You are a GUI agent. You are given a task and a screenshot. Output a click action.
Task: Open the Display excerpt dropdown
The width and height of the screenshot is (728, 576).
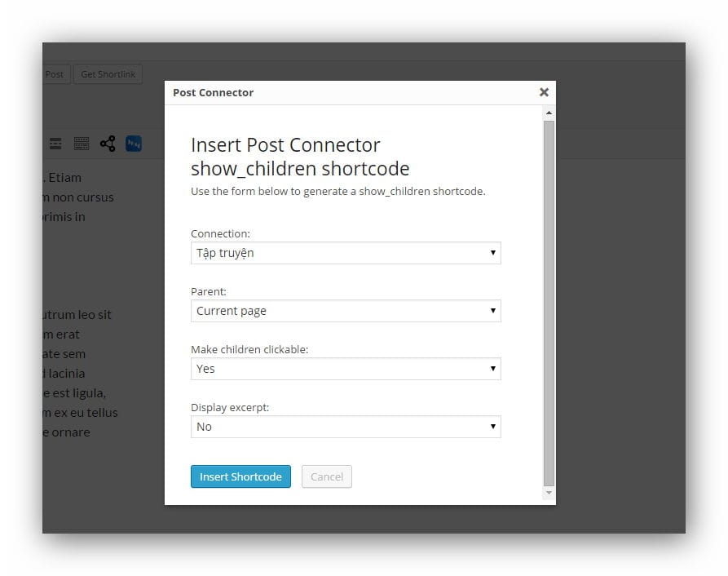346,427
